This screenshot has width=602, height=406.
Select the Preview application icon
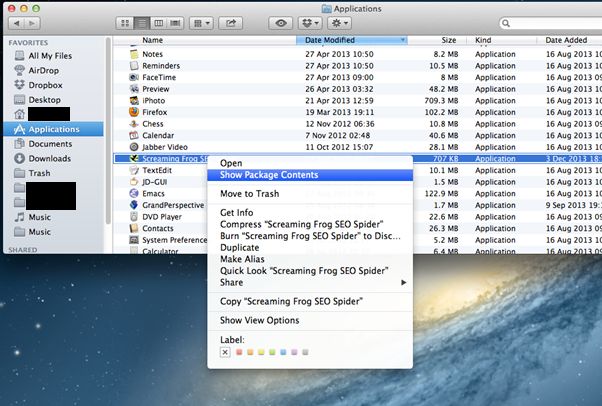(x=134, y=89)
